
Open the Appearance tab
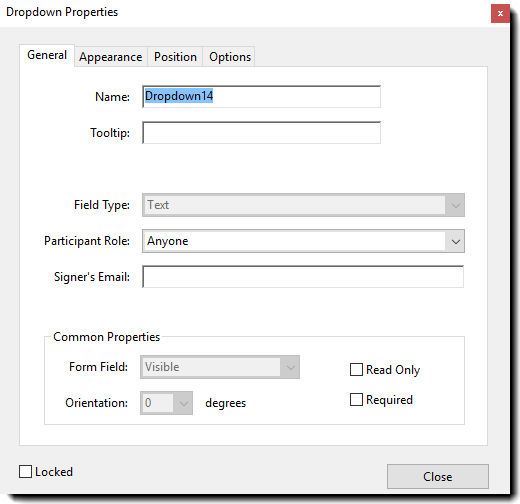click(111, 57)
